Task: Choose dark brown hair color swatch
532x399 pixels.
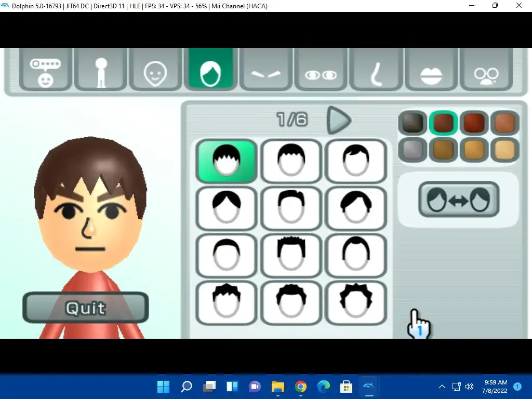Action: tap(444, 123)
